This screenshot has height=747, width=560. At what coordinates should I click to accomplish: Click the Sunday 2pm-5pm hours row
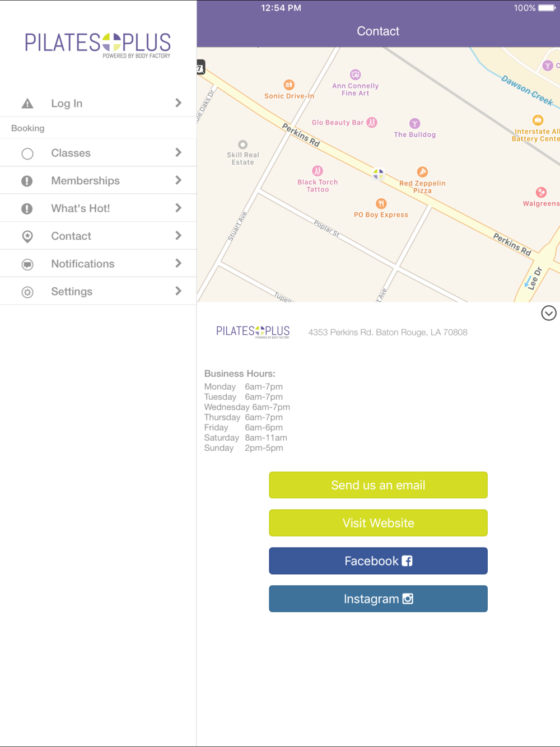pos(244,448)
